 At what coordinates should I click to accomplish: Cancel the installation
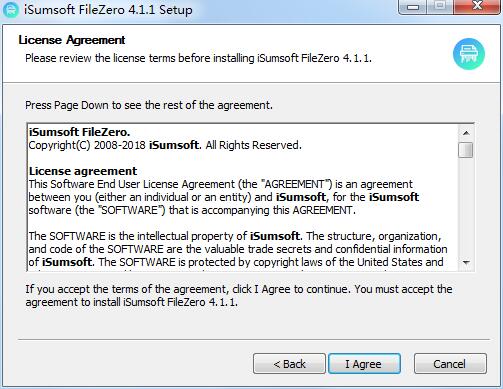coord(450,364)
